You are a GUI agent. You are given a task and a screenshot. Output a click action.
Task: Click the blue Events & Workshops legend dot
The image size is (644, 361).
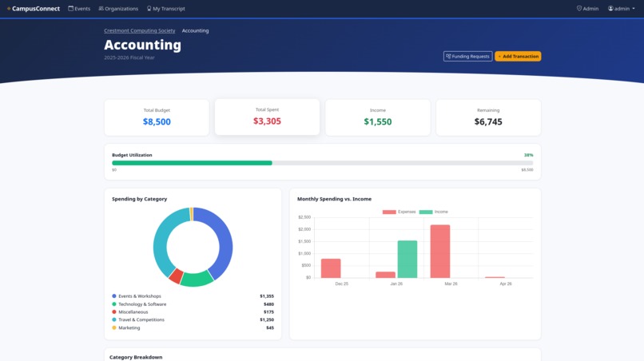(114, 296)
